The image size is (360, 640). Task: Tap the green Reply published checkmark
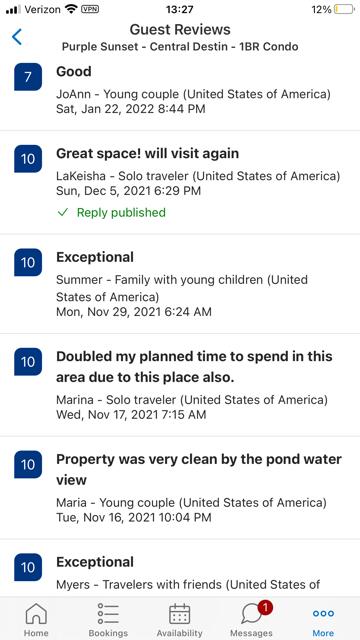pyautogui.click(x=62, y=213)
